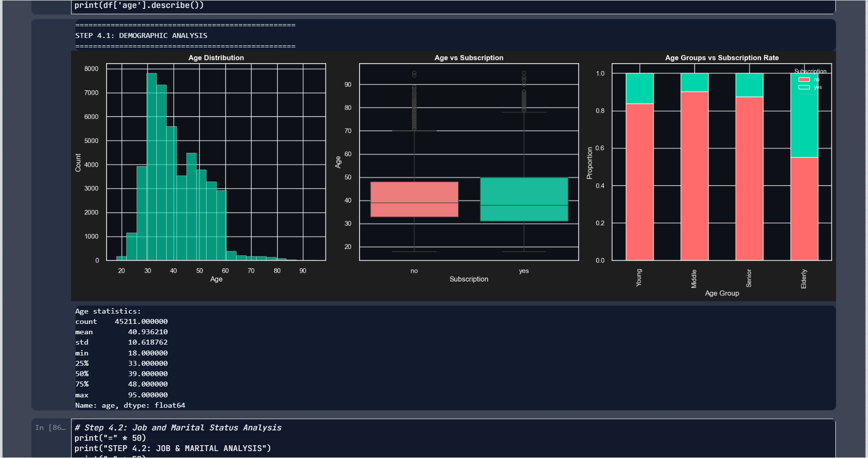Viewport: 868px width, 458px height.
Task: Click the max row in age statistics
Action: 121,395
